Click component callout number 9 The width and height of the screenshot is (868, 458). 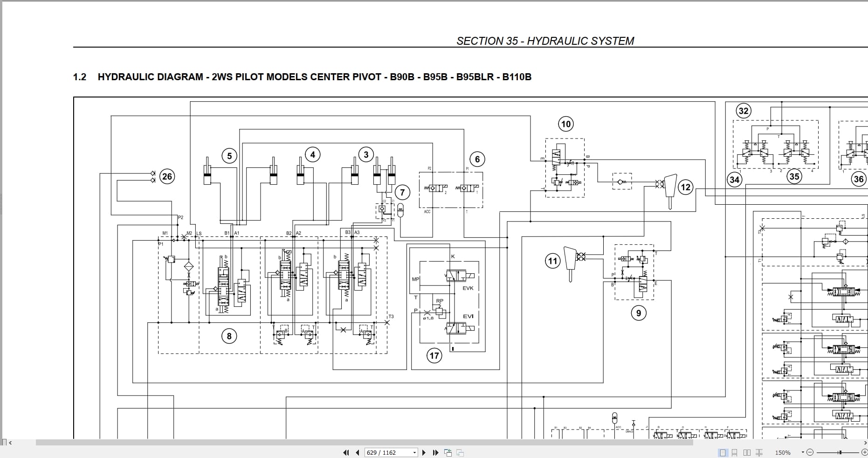[639, 313]
